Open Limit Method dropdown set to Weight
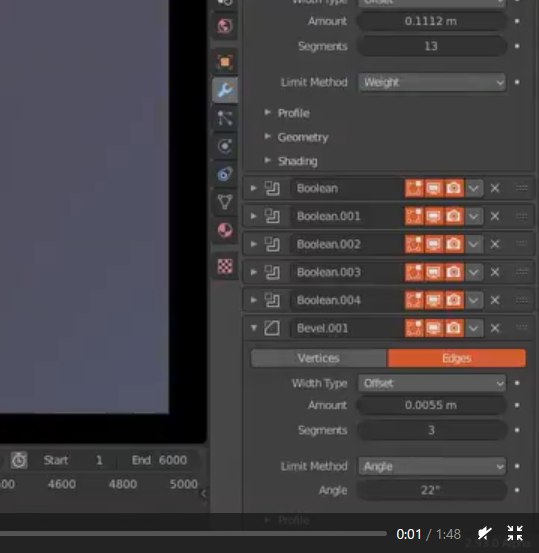This screenshot has width=539, height=553. pyautogui.click(x=432, y=83)
